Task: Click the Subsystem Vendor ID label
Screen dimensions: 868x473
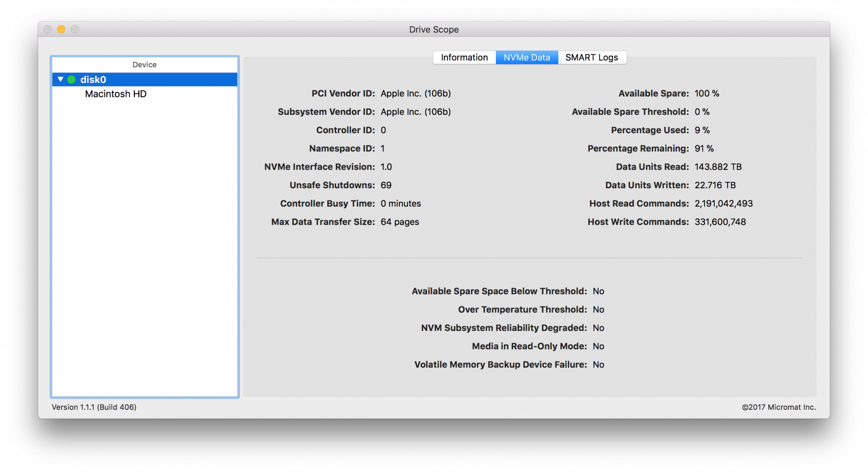Action: tap(326, 111)
